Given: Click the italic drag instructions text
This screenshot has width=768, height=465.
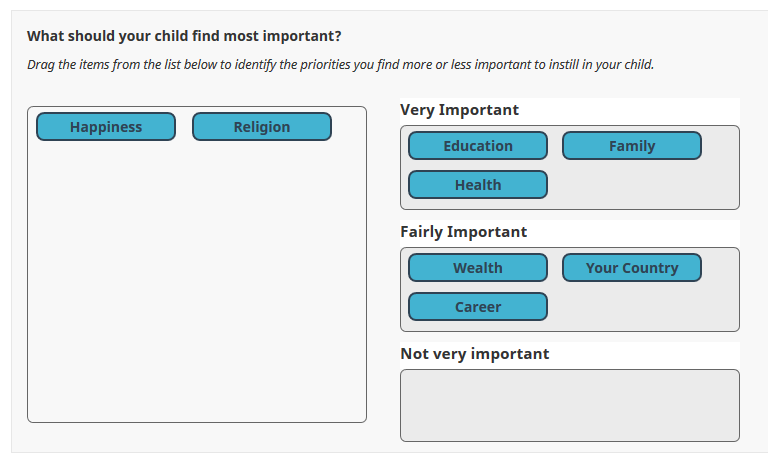Looking at the screenshot, I should pos(340,65).
